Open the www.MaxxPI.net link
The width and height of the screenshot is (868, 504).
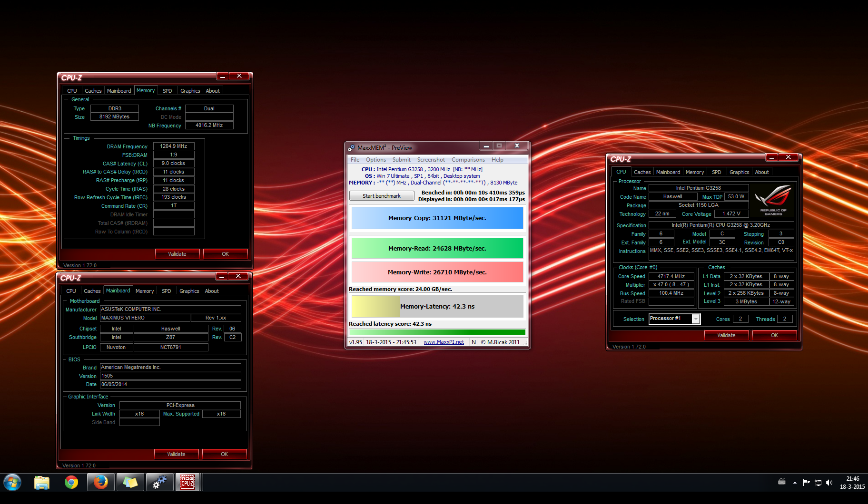click(x=444, y=342)
